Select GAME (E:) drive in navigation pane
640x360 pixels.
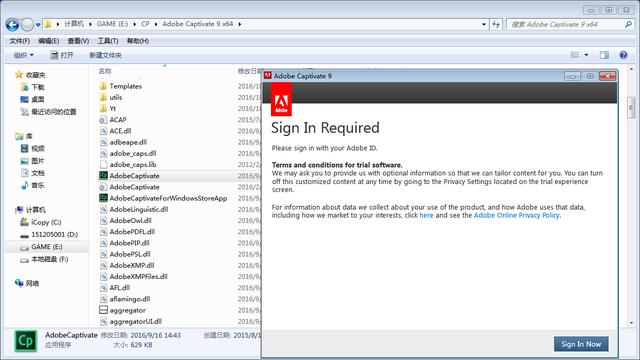point(47,247)
